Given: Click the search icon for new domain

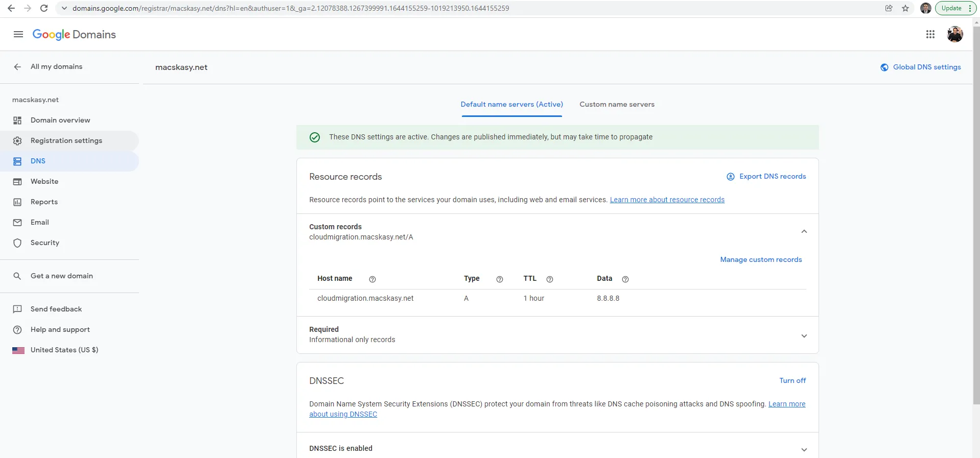Looking at the screenshot, I should click(x=17, y=276).
